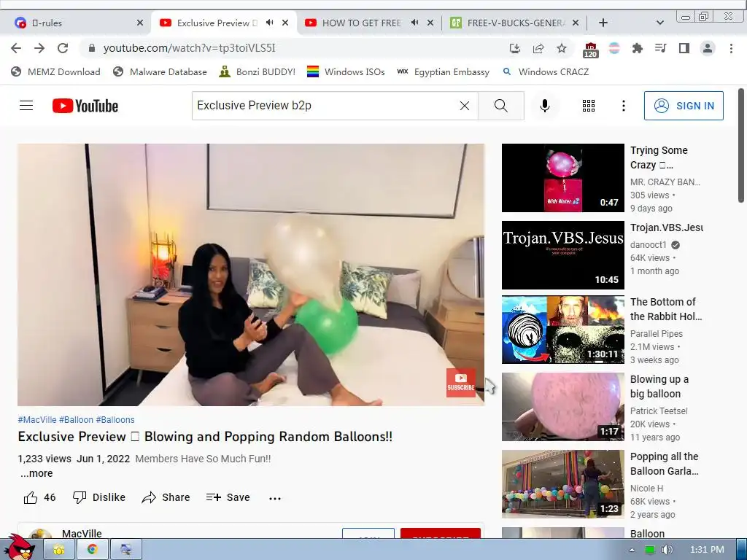Go back to the previous page
The height and width of the screenshot is (560, 747).
click(x=16, y=48)
